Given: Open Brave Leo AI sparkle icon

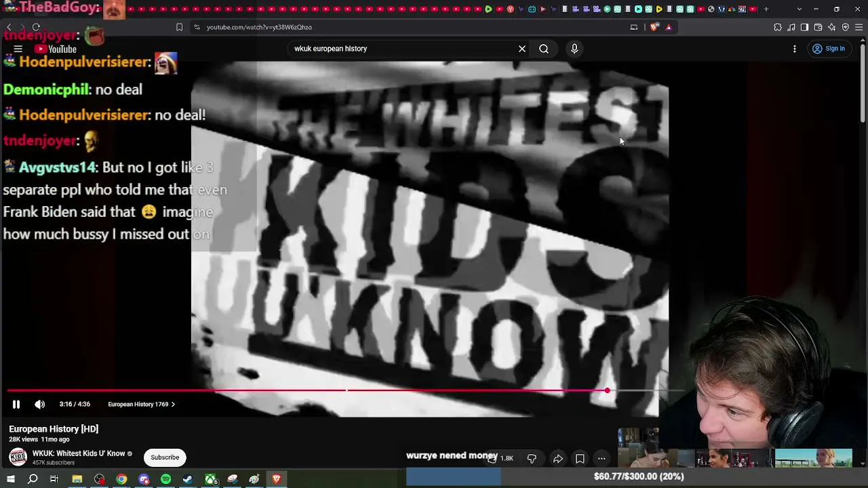Looking at the screenshot, I should click(832, 27).
